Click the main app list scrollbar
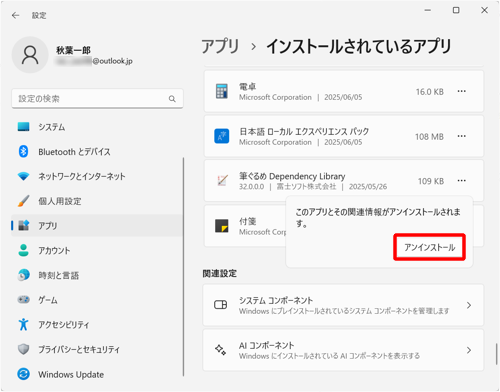The width and height of the screenshot is (500, 392). click(x=496, y=354)
